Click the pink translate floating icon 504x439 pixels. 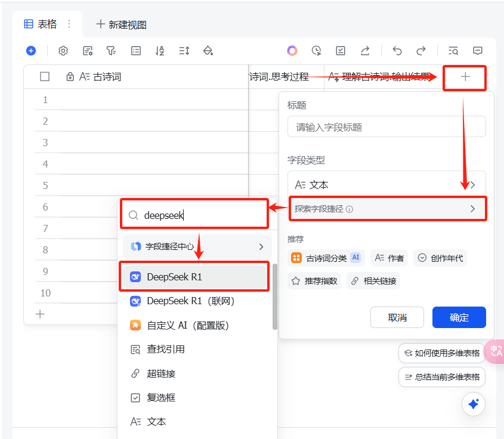point(495,351)
